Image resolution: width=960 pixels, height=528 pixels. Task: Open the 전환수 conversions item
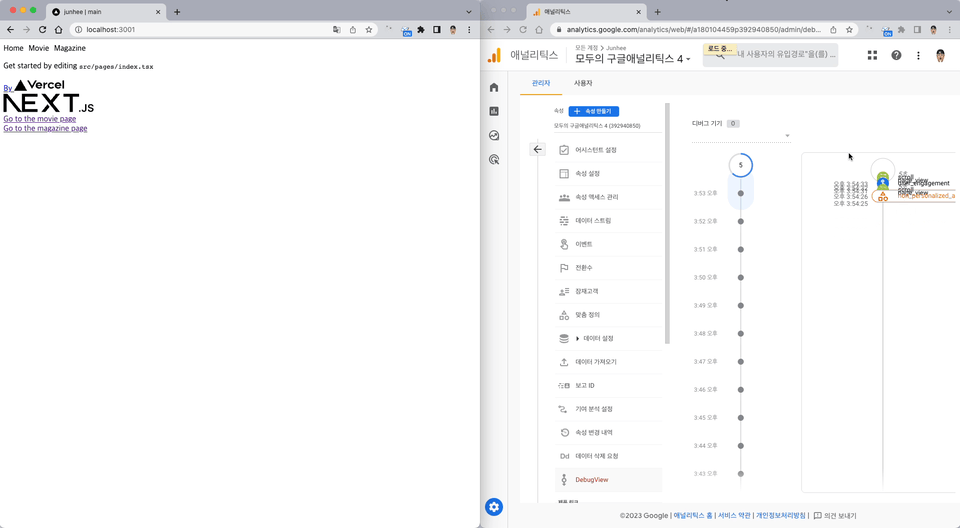click(609, 268)
